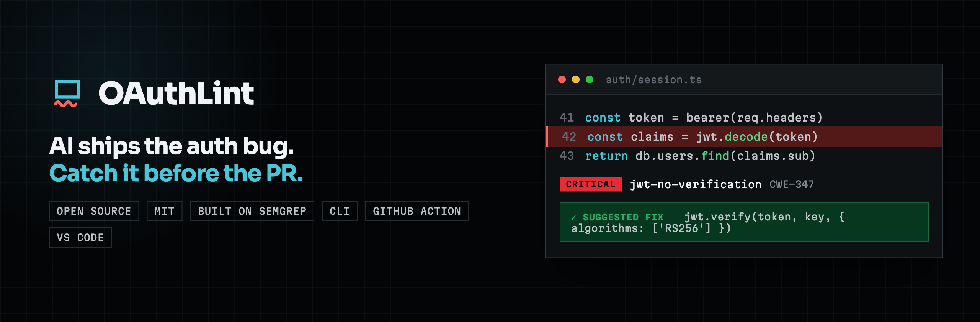
Task: Click the OAuthLint brand name
Action: 176,93
